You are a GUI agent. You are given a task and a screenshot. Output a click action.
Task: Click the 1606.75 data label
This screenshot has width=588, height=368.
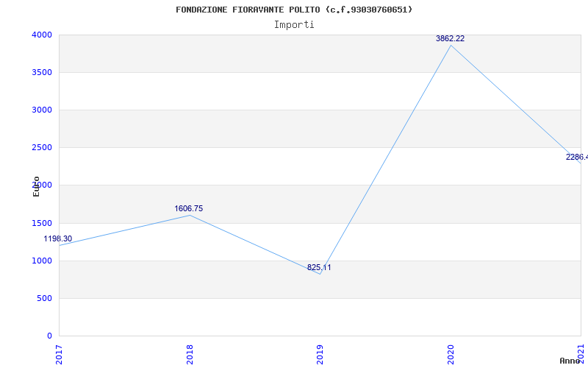pos(189,208)
